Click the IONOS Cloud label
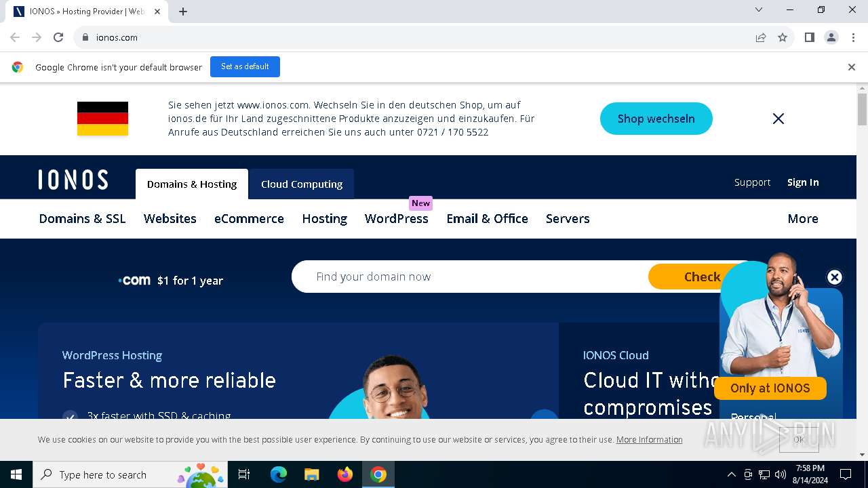 [x=616, y=355]
